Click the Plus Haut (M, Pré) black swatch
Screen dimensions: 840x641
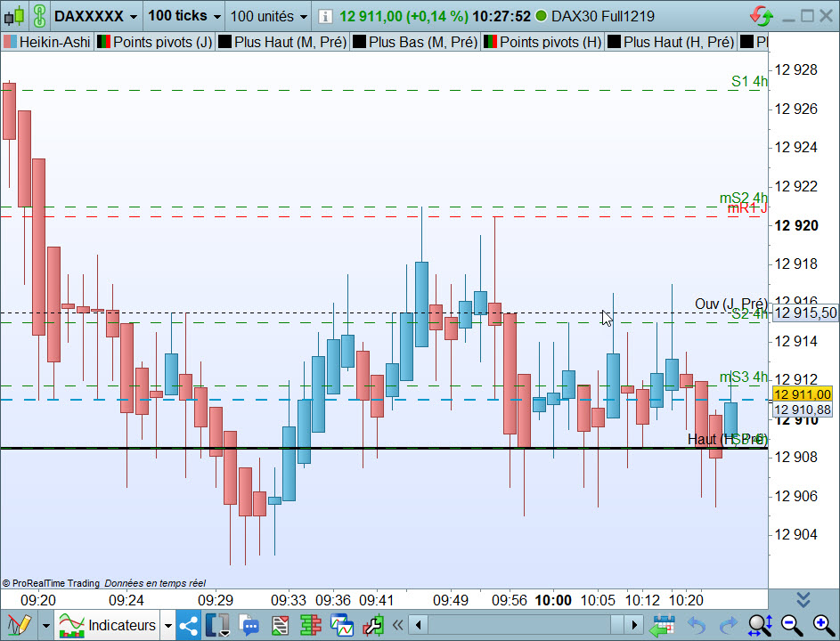click(x=225, y=42)
